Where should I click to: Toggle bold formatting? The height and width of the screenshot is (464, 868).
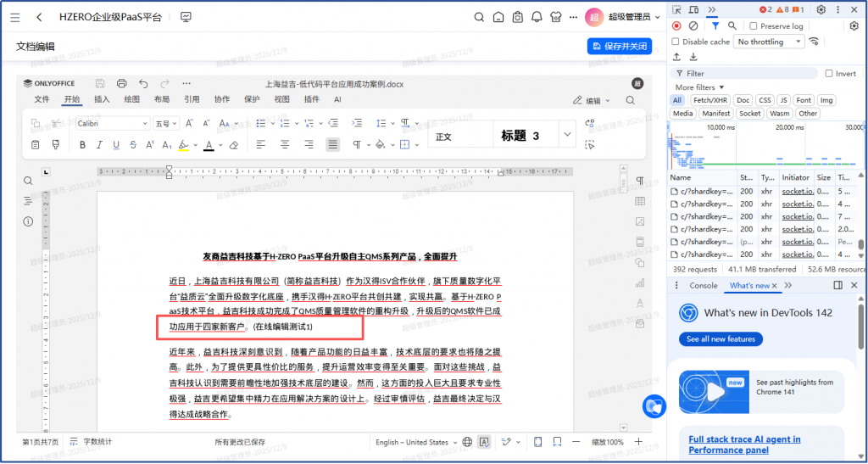[82, 145]
